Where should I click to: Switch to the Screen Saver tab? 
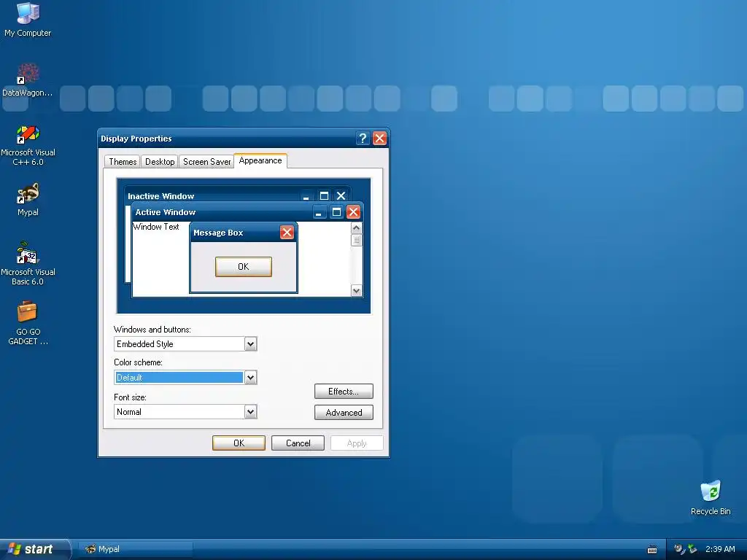tap(206, 161)
